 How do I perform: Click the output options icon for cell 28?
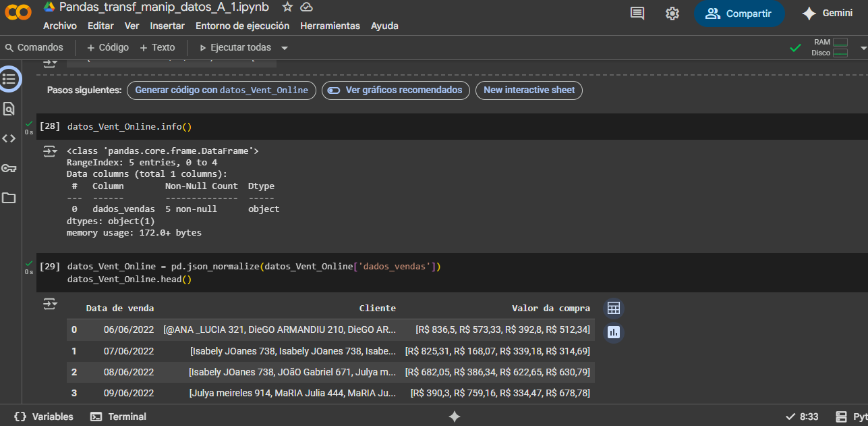pyautogui.click(x=50, y=151)
